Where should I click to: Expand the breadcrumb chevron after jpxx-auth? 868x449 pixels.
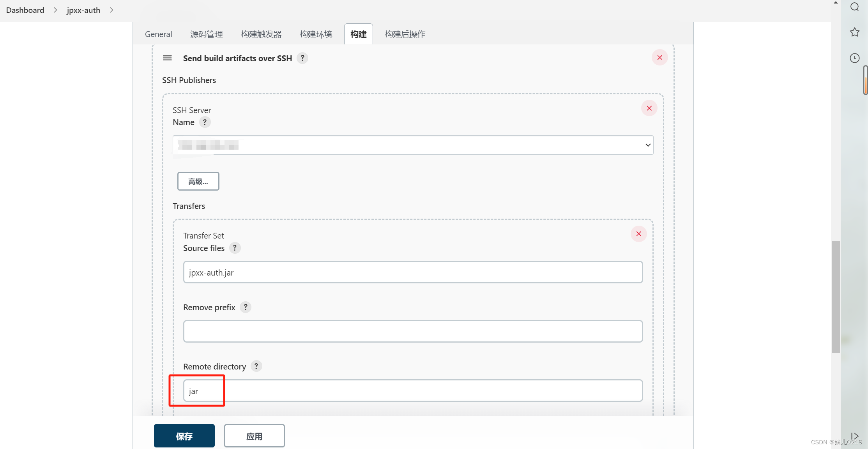coord(112,10)
